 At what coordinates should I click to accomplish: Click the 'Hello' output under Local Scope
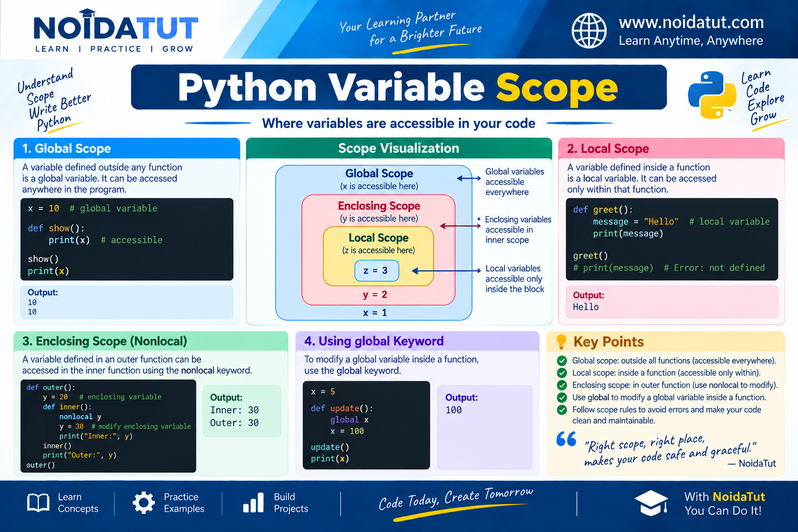click(586, 307)
